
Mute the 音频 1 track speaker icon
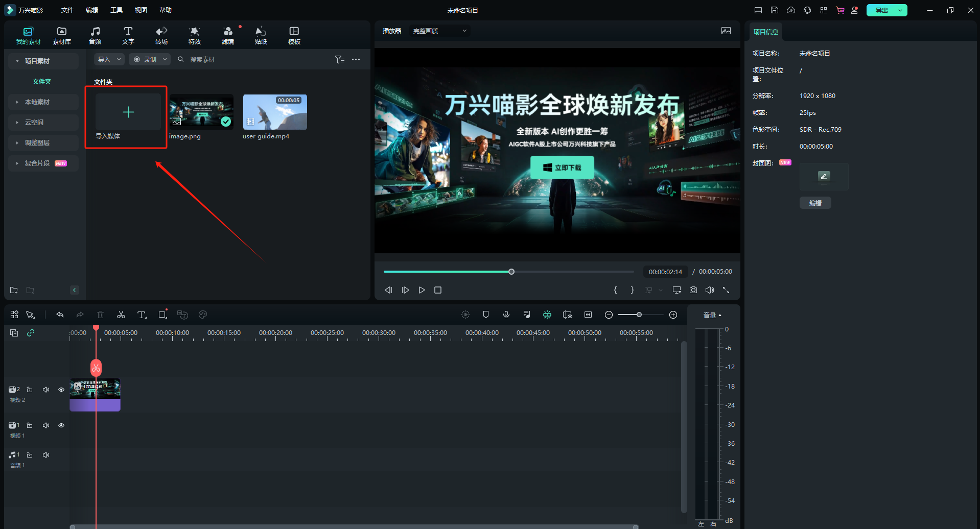coord(46,454)
